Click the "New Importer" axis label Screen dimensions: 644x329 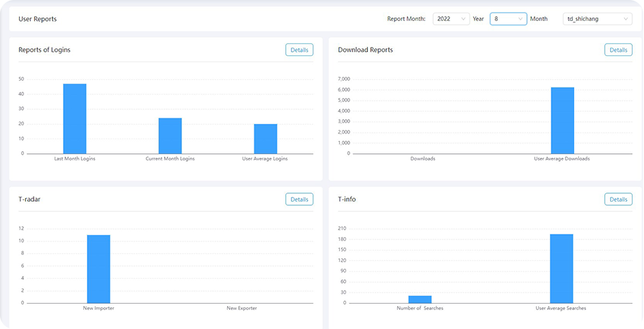click(99, 308)
